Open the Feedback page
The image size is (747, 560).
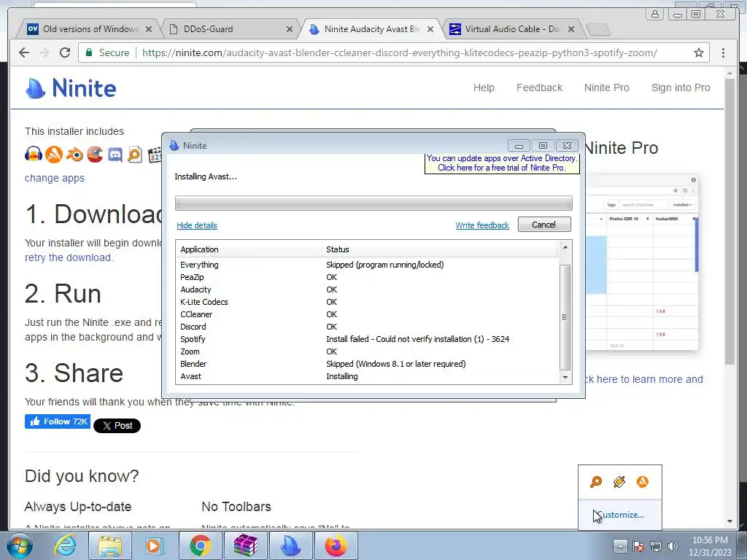tap(539, 87)
